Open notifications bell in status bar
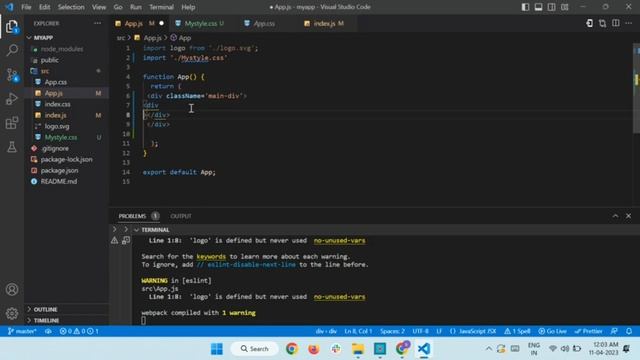The height and width of the screenshot is (360, 640). [629, 331]
